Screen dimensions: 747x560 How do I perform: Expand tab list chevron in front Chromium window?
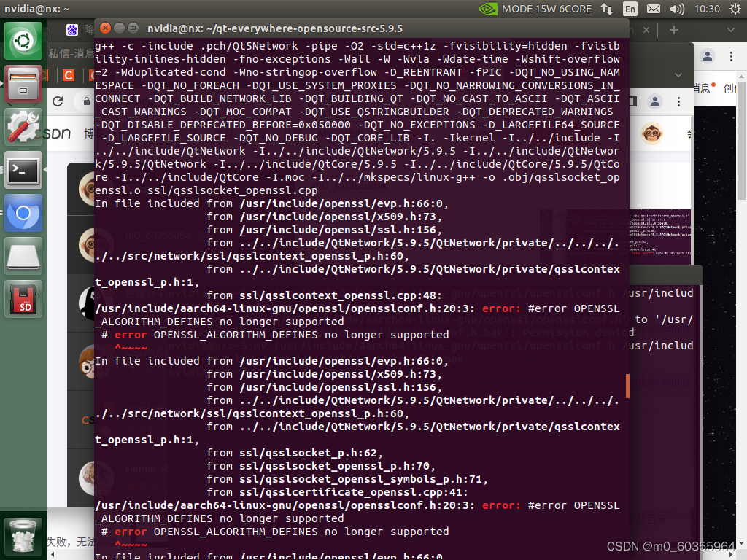click(678, 75)
